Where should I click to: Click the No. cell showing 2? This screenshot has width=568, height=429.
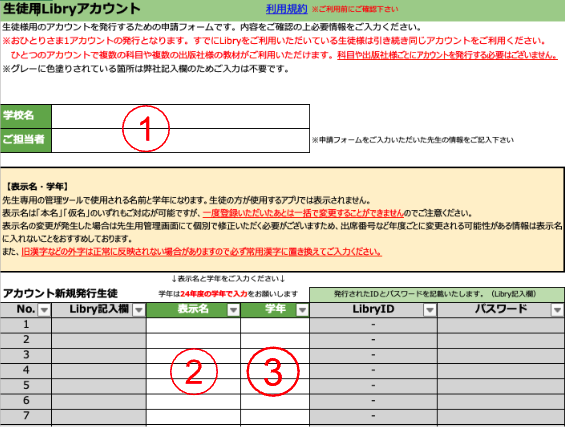pos(26,340)
